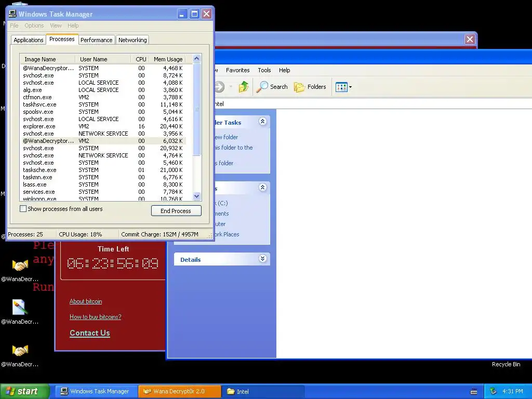
Task: Collapse the Other Places panel chevron
Action: [x=262, y=187]
